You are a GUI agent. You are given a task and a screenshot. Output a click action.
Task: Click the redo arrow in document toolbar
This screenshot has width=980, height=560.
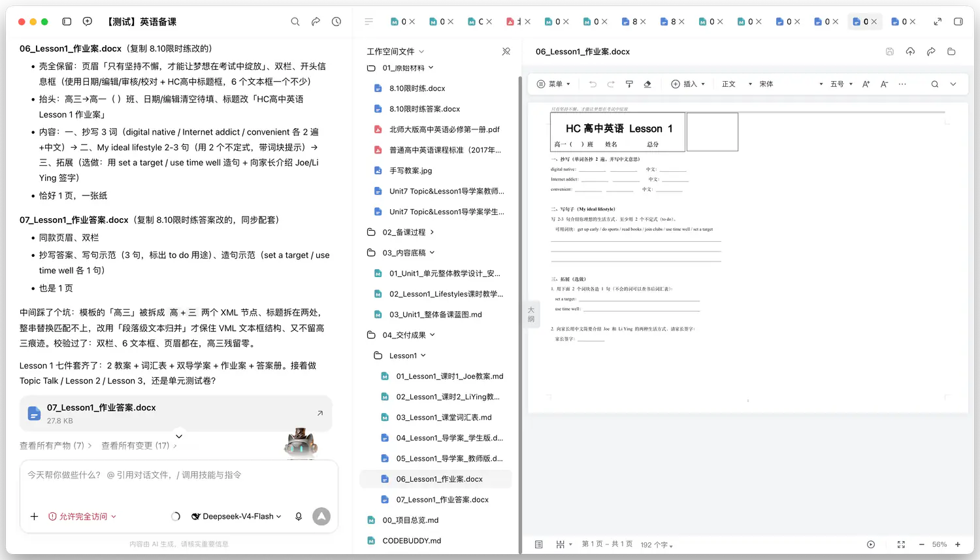(x=611, y=84)
